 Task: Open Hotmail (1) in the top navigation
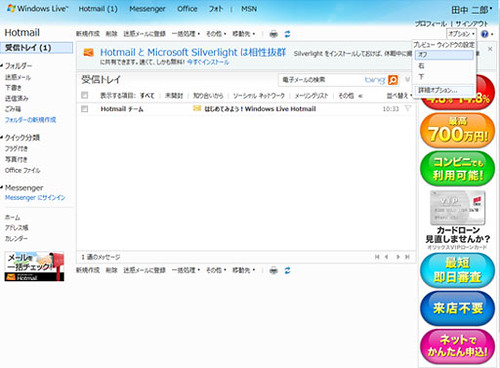(x=98, y=9)
